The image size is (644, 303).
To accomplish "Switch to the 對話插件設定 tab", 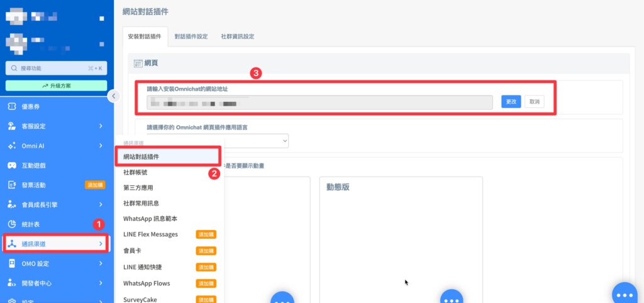I will click(191, 36).
